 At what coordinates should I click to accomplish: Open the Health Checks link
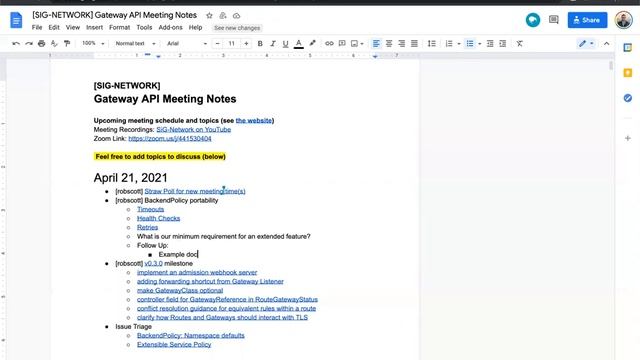(x=158, y=218)
